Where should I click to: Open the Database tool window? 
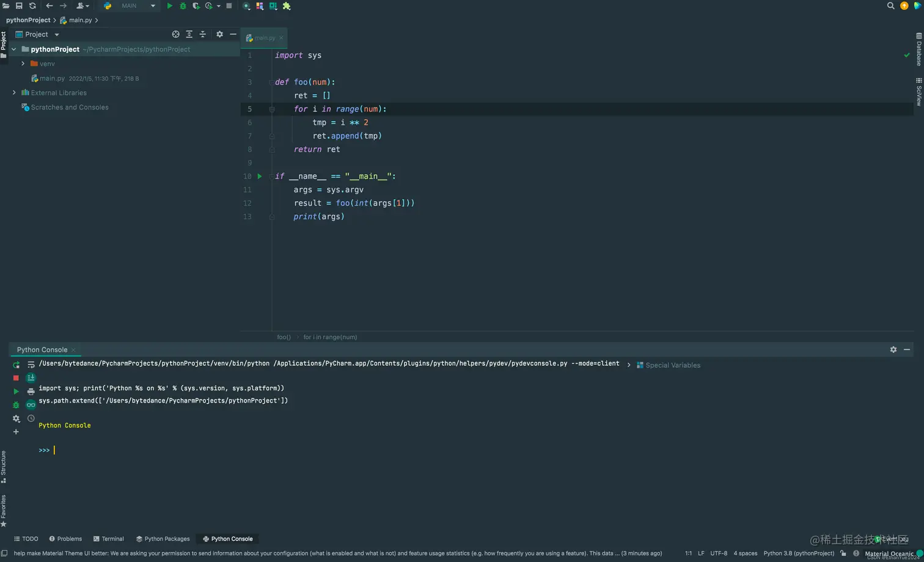tap(919, 49)
